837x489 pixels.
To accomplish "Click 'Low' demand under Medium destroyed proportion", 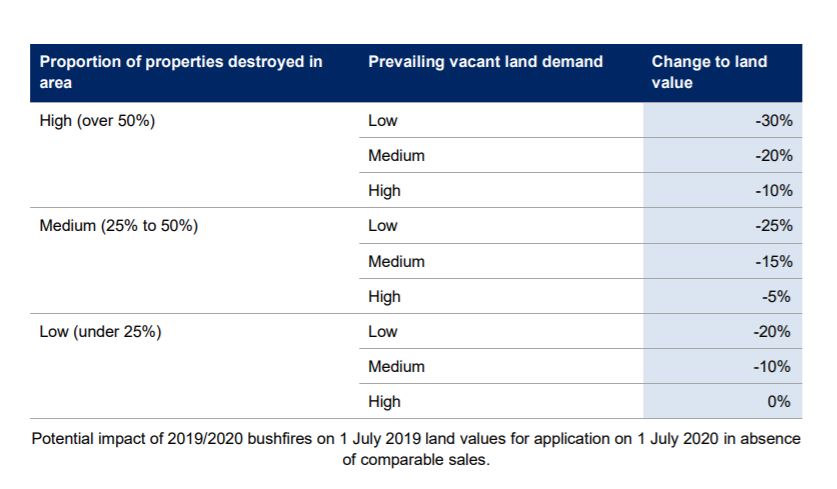I will [x=383, y=226].
